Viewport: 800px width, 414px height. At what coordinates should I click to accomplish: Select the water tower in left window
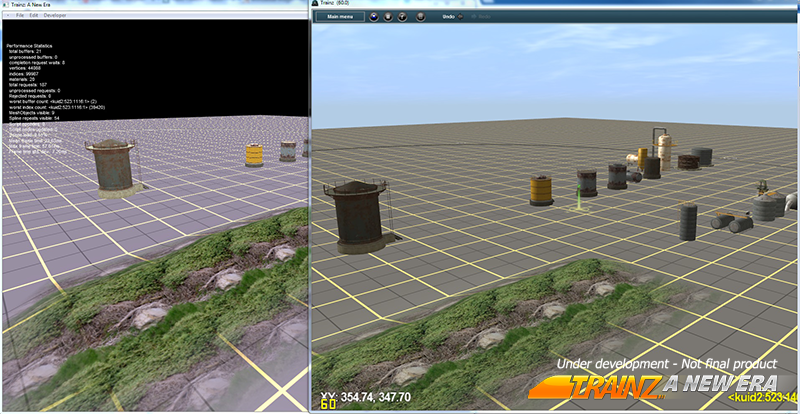pos(114,168)
